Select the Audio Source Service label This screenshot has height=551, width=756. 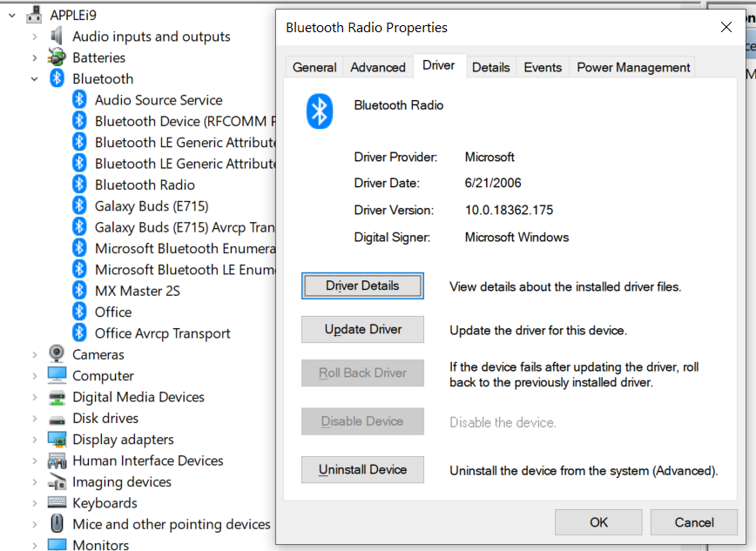point(159,100)
